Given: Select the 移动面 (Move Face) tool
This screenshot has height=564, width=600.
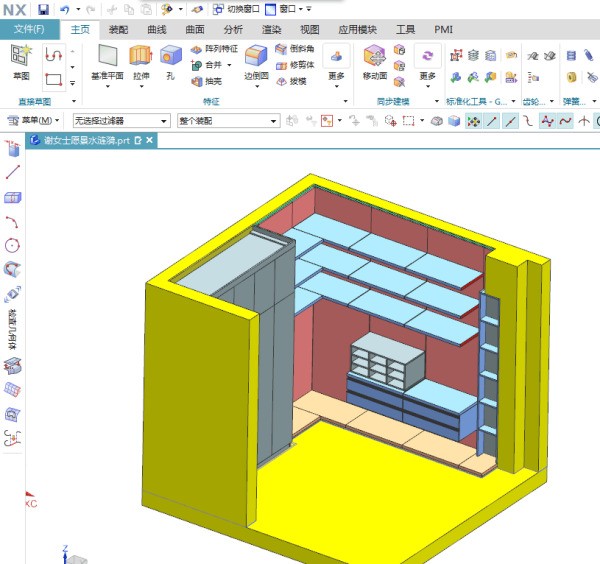Looking at the screenshot, I should pos(375,61).
